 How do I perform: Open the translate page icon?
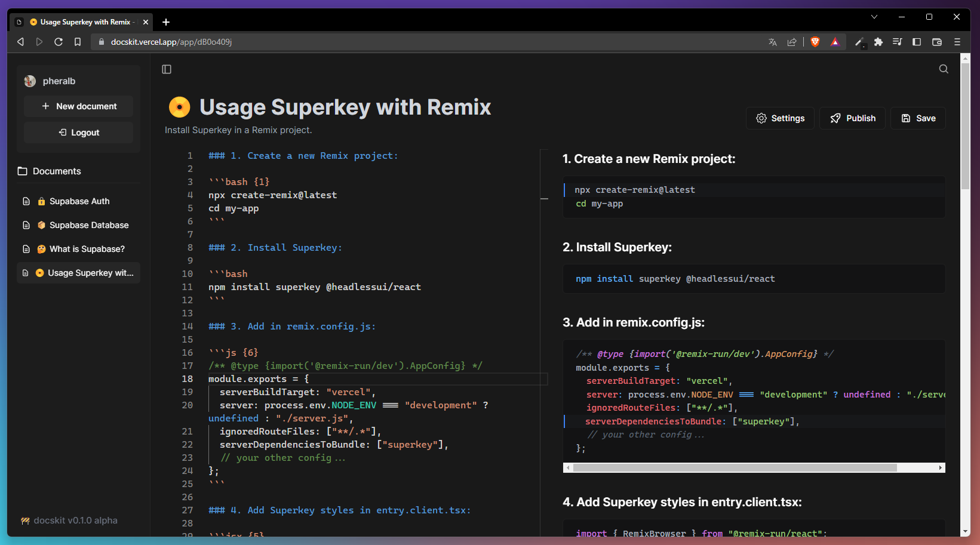[x=773, y=42]
